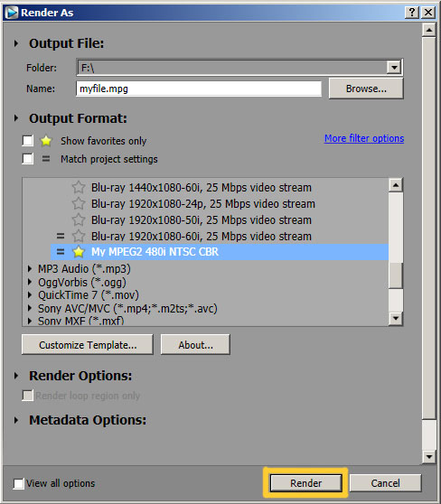This screenshot has width=441, height=504.
Task: Close the Render As window
Action: (x=428, y=13)
